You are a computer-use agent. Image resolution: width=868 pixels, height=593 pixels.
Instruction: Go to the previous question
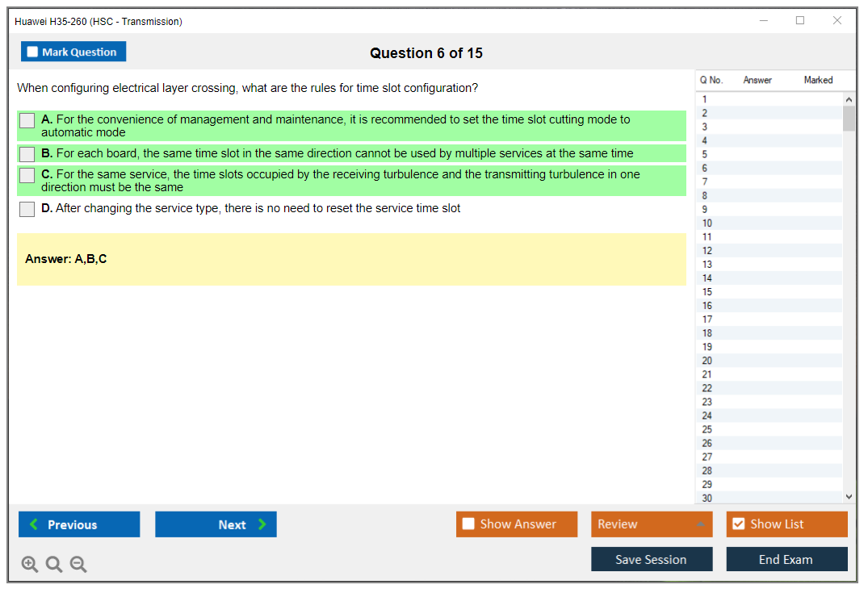click(x=79, y=524)
